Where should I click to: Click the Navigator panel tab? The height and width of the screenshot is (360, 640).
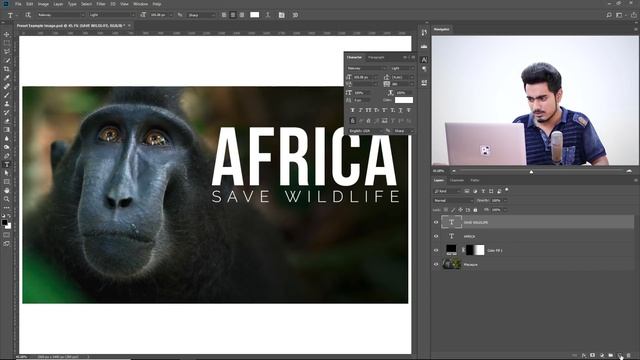point(441,29)
